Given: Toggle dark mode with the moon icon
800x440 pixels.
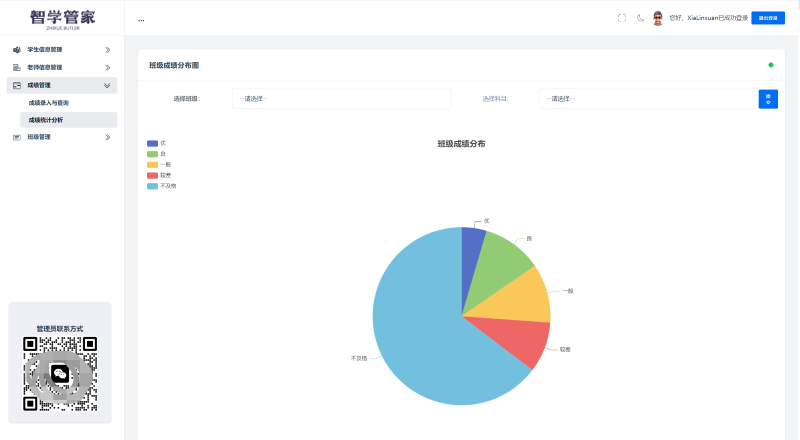Looking at the screenshot, I should click(x=640, y=18).
